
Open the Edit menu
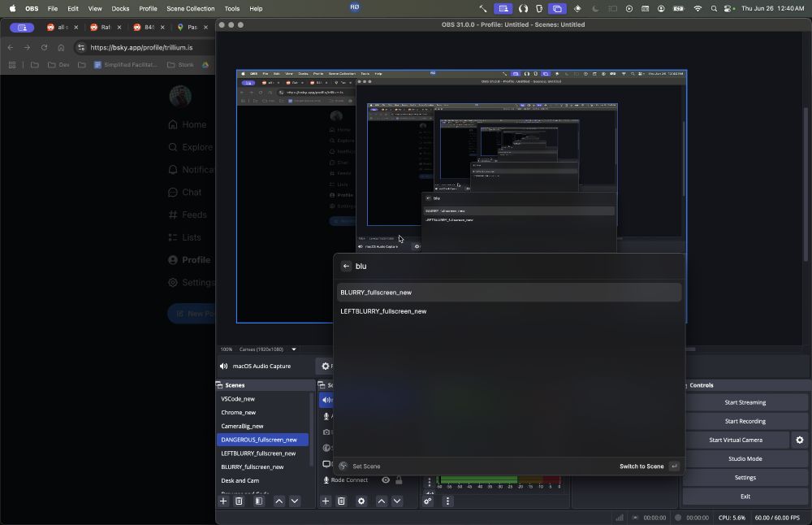click(x=73, y=8)
